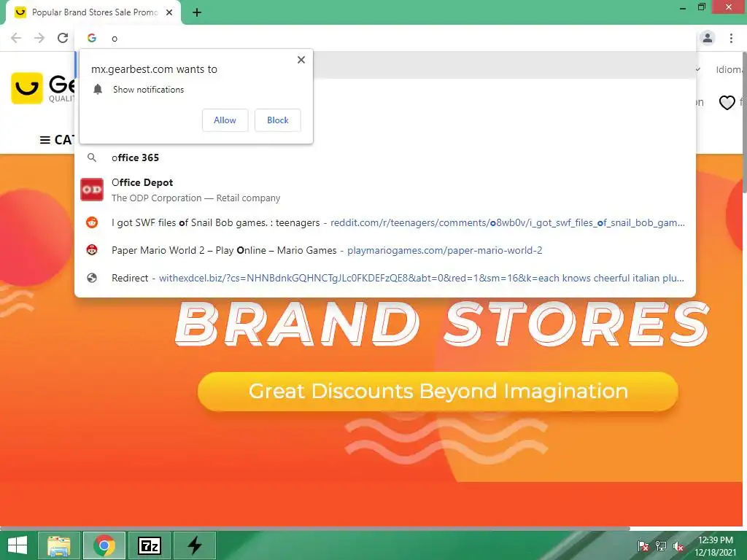Click the Mario icon in suggestions
This screenshot has height=560, width=747.
coord(92,250)
